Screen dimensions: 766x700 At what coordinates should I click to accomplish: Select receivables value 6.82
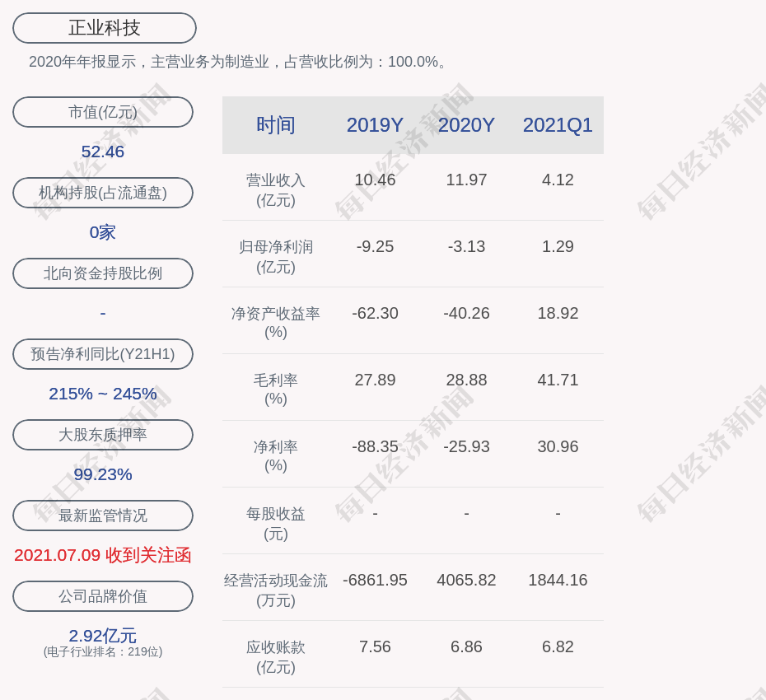(x=558, y=646)
